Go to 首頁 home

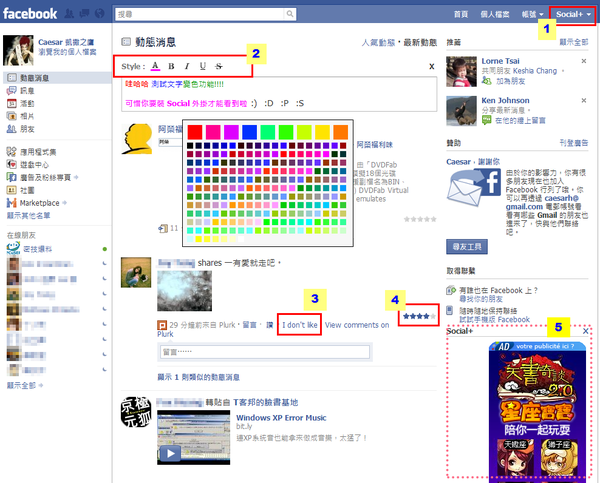pyautogui.click(x=461, y=15)
